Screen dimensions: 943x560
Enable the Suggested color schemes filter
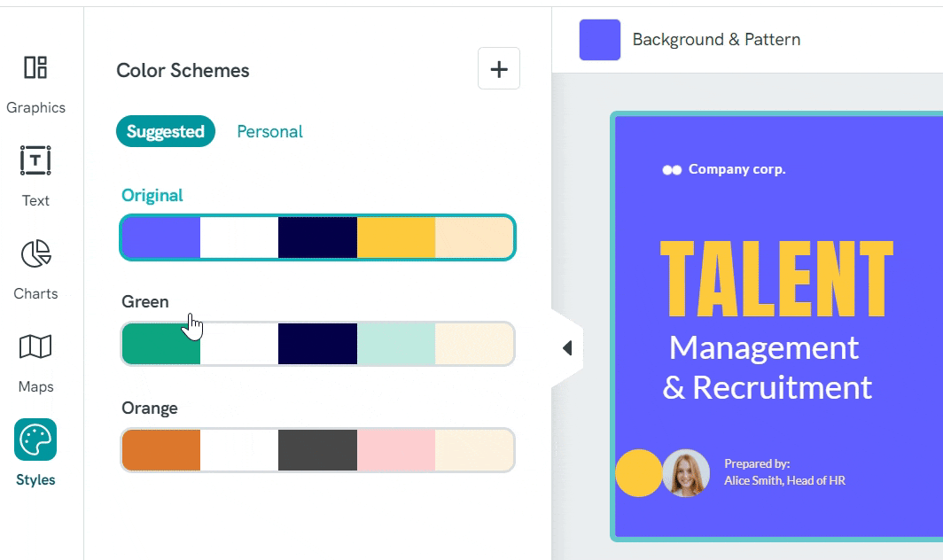(166, 130)
